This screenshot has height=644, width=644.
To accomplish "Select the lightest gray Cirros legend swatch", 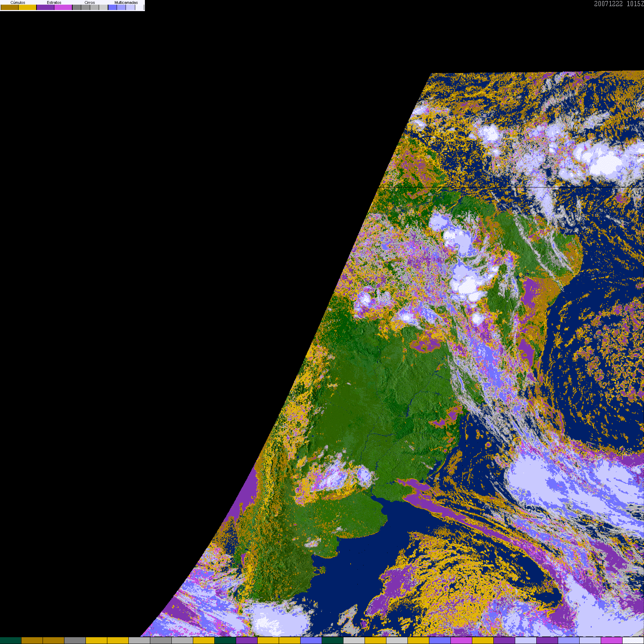I will point(103,7).
